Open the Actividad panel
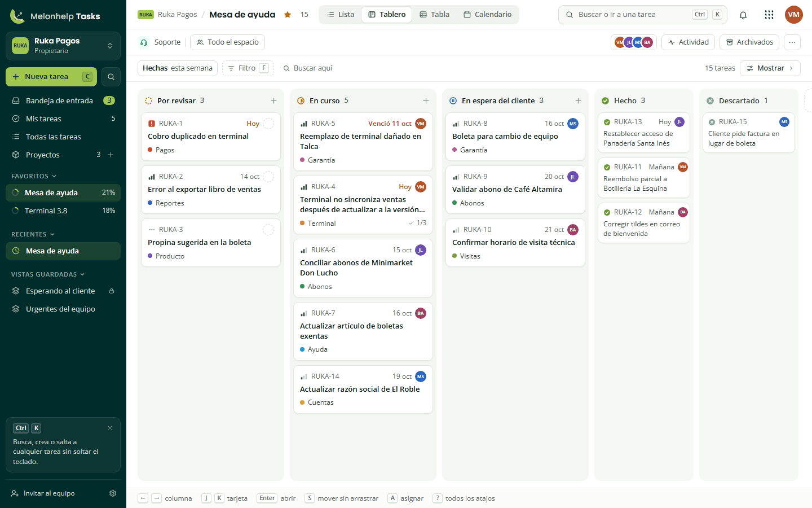 point(689,42)
